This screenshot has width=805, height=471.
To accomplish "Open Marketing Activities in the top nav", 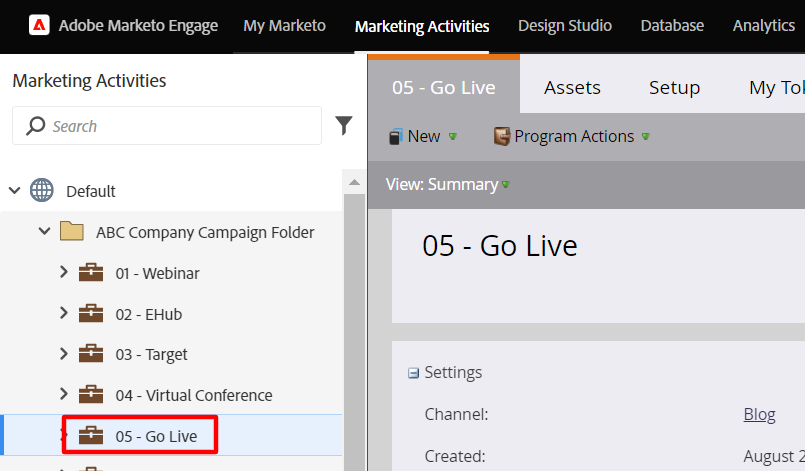I will (x=422, y=26).
